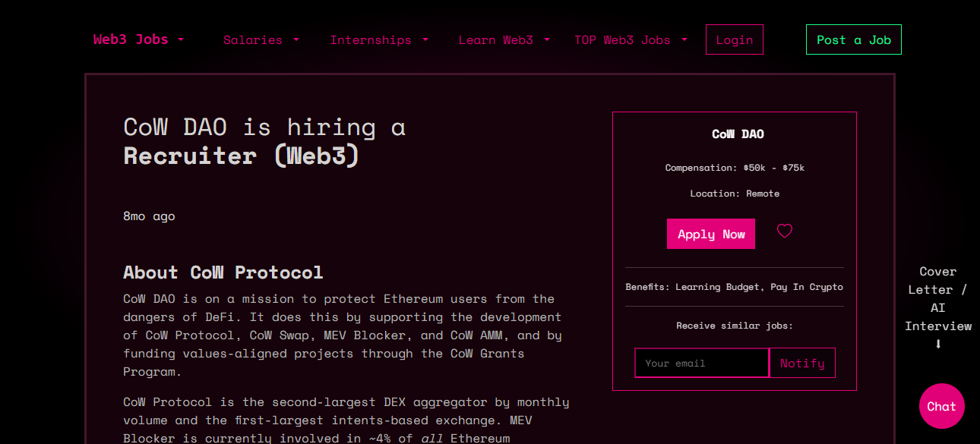The height and width of the screenshot is (444, 980).
Task: Open the Chat bubble
Action: 941,406
